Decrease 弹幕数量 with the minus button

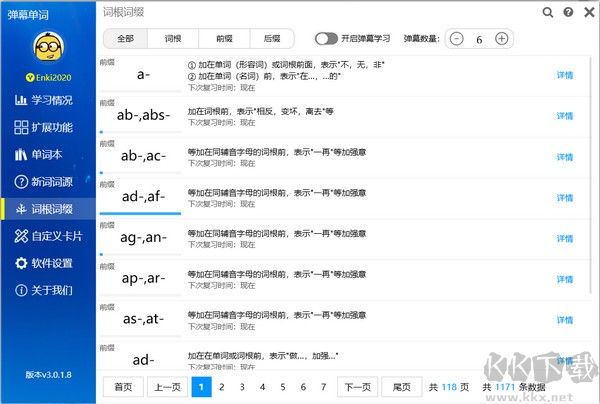[x=457, y=39]
